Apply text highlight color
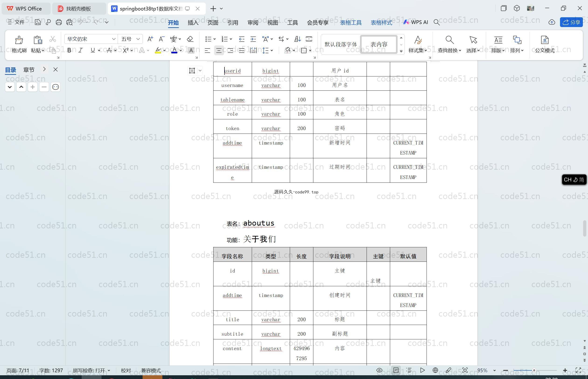The height and width of the screenshot is (379, 588). click(158, 50)
